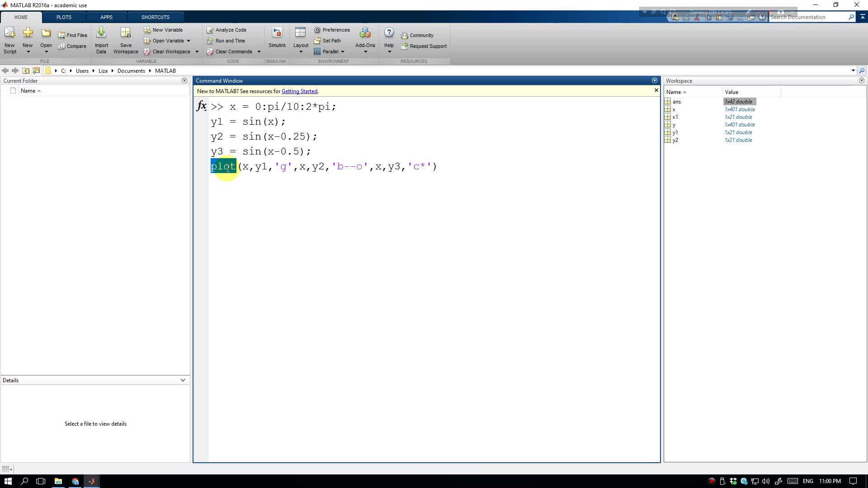
Task: Click the Analyze Code button
Action: click(x=226, y=30)
